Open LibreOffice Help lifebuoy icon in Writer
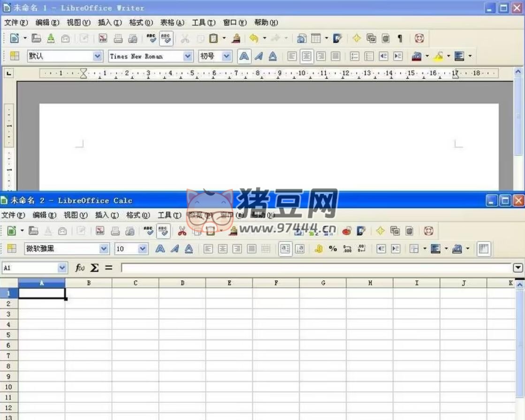Viewport: 525px width, 420px height. click(419, 38)
